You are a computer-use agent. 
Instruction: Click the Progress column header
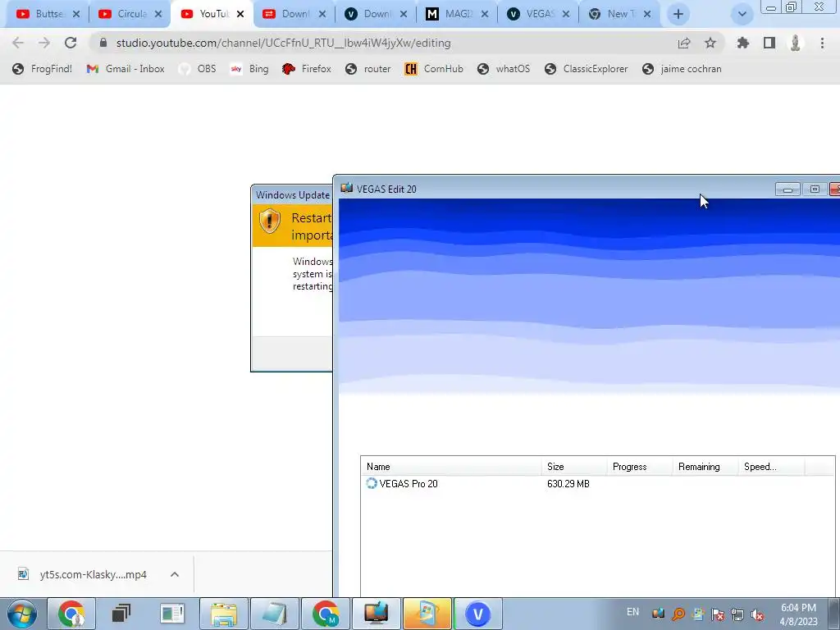[x=640, y=467]
